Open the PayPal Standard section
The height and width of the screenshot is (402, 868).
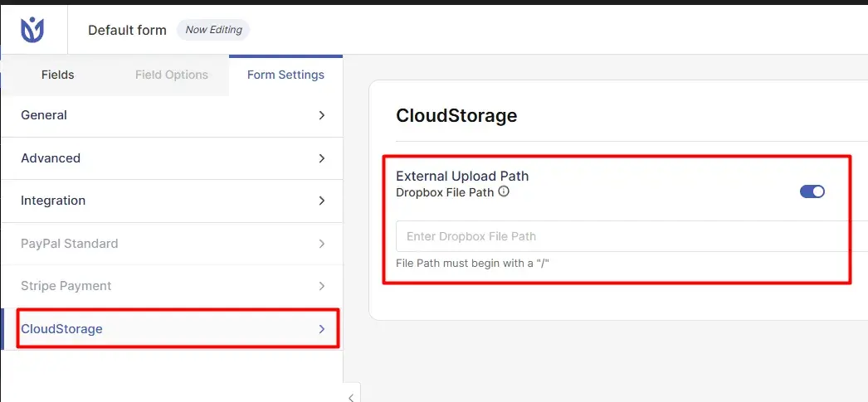click(172, 244)
